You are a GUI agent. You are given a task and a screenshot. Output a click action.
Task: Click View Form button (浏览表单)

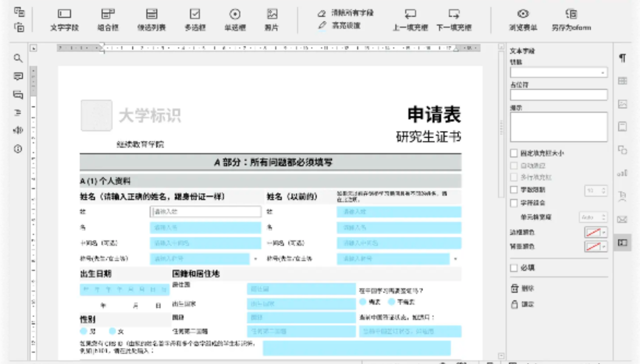(x=523, y=20)
